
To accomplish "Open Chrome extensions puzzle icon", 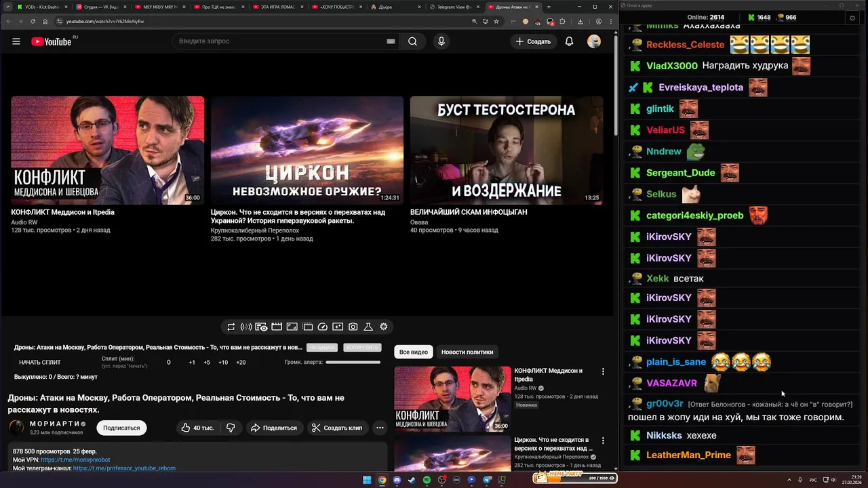I will tap(562, 21).
